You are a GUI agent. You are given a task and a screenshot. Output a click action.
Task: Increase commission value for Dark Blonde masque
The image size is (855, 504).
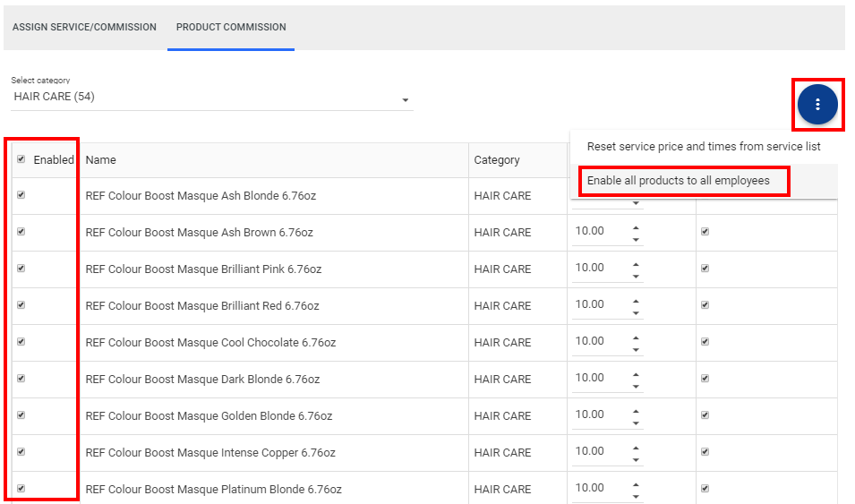[x=636, y=373]
